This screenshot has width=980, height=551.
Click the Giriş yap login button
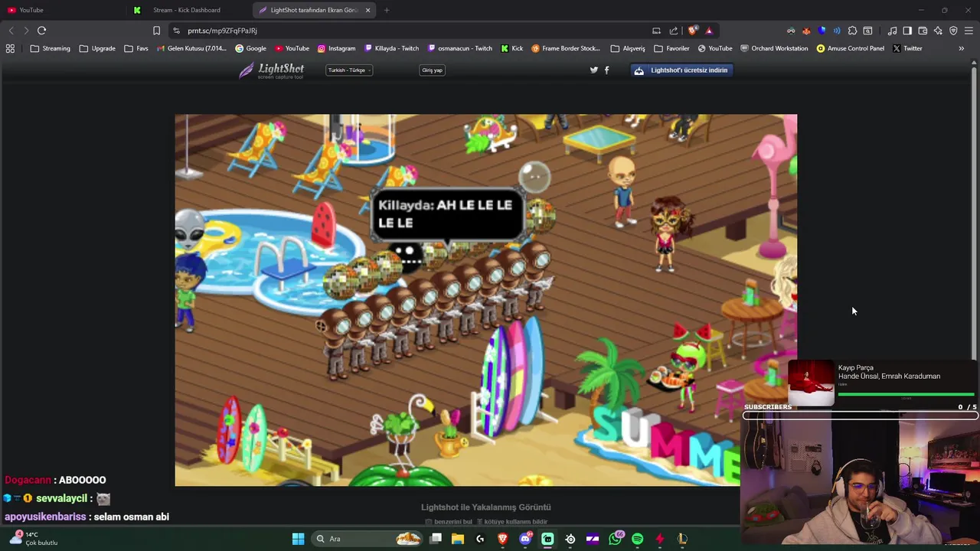(432, 70)
